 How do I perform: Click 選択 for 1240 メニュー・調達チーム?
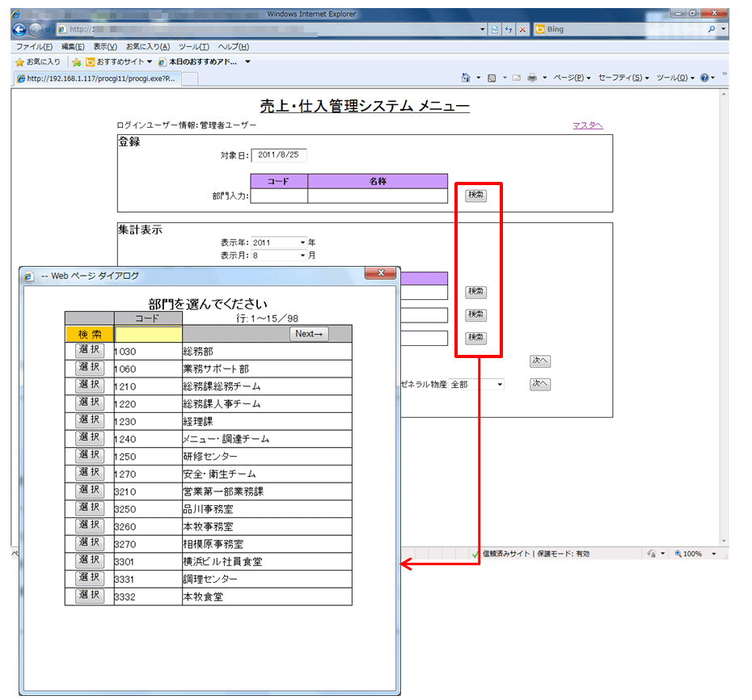[90, 438]
